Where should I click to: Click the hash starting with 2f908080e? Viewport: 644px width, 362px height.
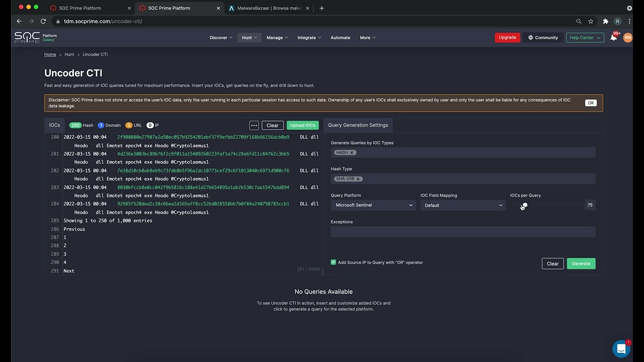point(203,137)
